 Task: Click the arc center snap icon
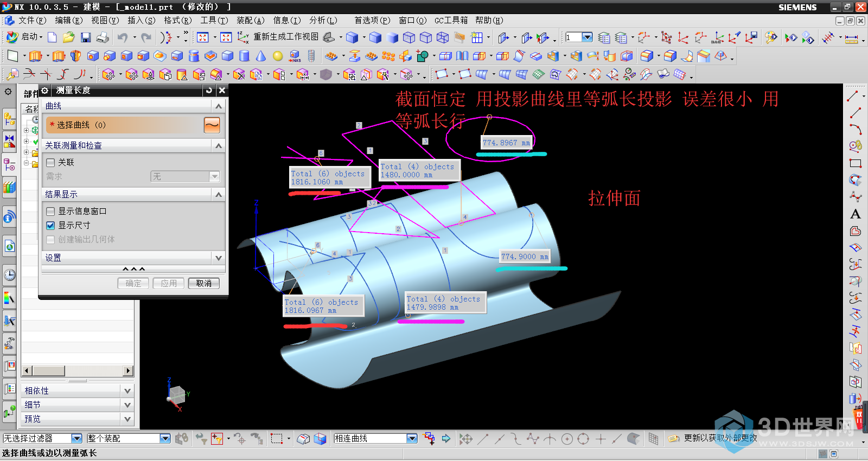click(x=567, y=439)
